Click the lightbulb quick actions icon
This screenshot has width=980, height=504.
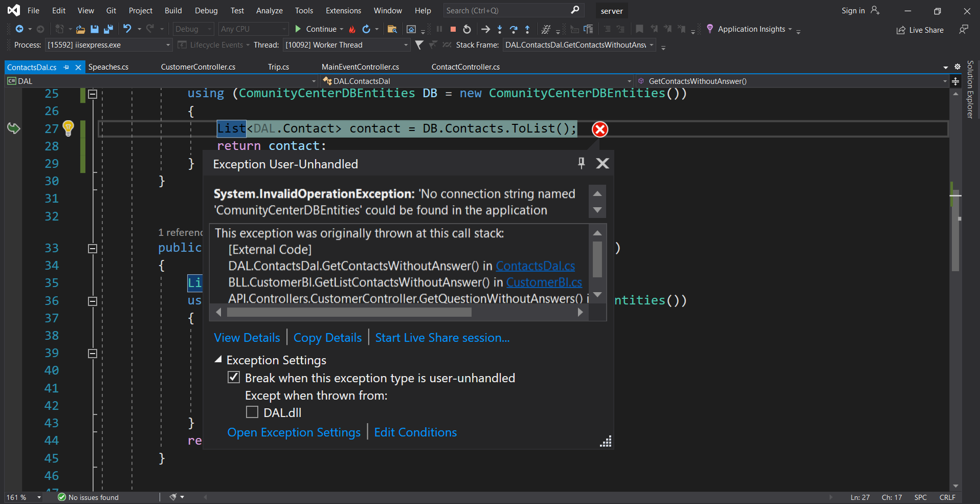coord(68,128)
